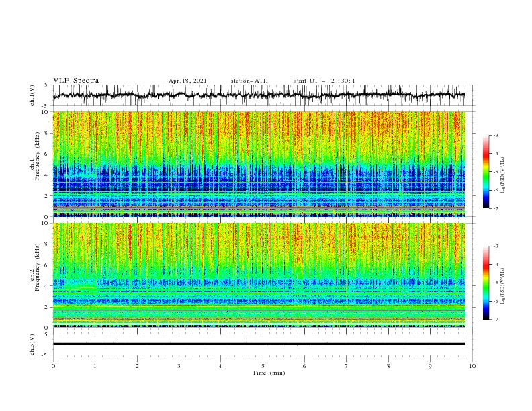Screen dimensions: 532x411
Task: Click the "-5" tick on ch.2 colorbar
Action: (x=496, y=283)
